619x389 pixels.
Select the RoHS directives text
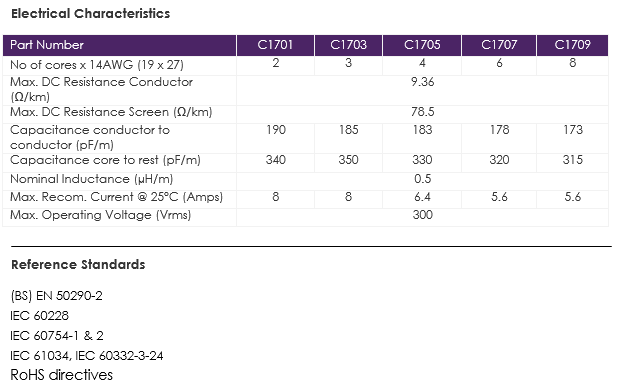62,375
